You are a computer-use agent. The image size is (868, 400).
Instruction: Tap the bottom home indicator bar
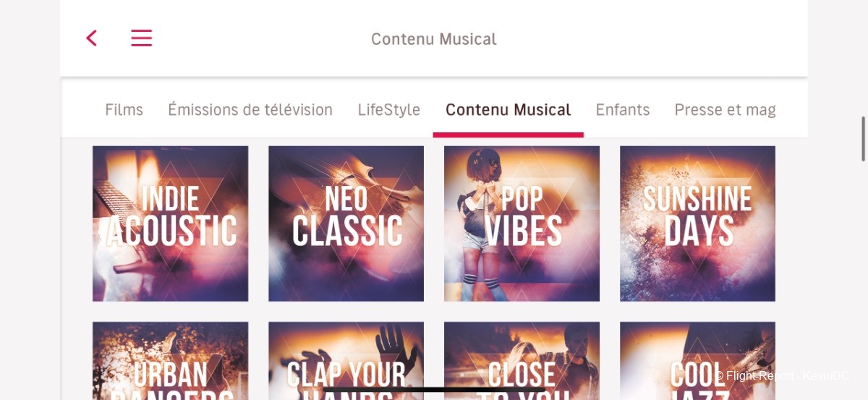(434, 390)
